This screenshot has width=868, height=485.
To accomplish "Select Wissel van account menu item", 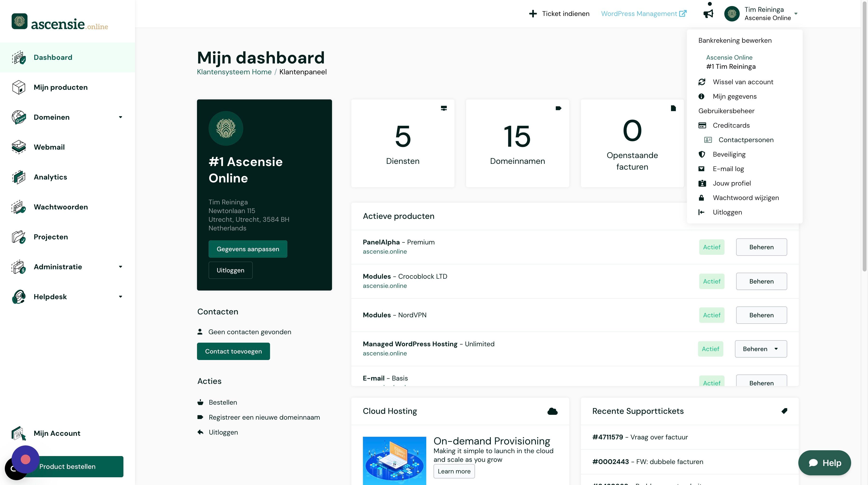I will 743,82.
